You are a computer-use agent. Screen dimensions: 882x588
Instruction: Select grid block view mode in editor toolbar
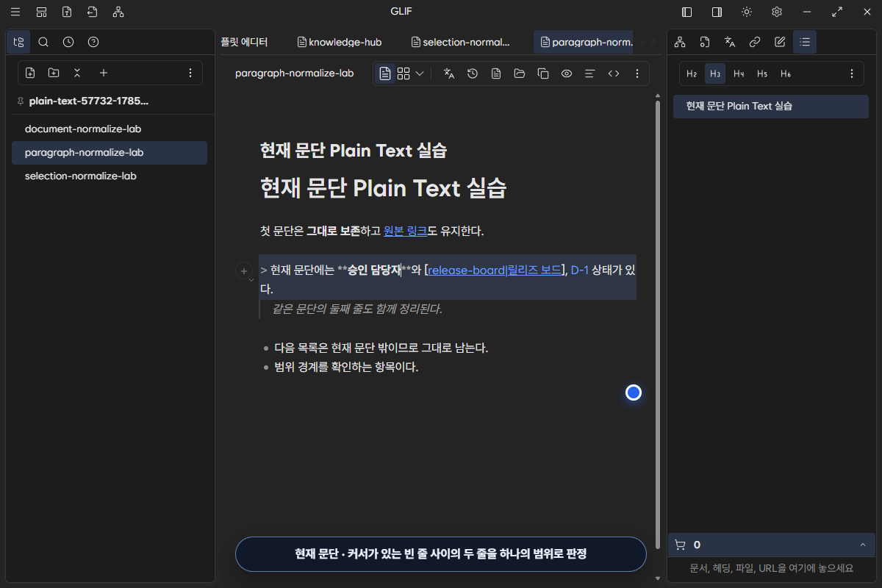coord(404,73)
